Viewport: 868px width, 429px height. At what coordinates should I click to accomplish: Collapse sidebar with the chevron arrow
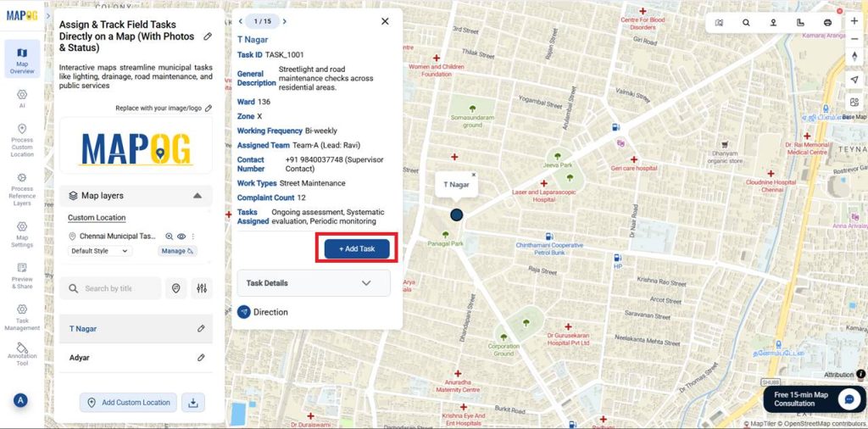coord(48,15)
